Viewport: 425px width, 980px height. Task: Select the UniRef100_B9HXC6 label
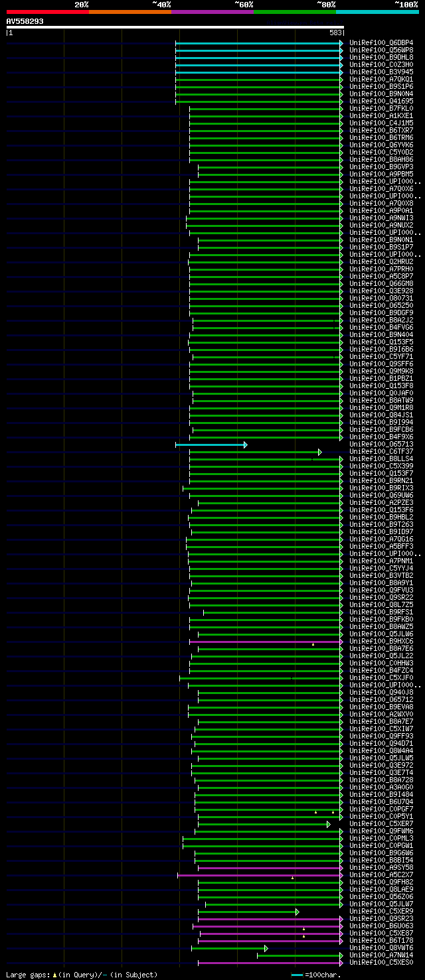(381, 641)
